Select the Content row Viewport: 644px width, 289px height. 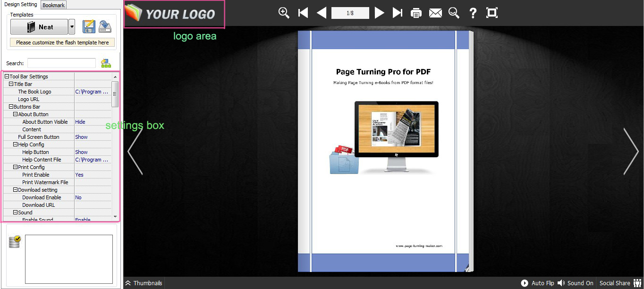[58, 129]
